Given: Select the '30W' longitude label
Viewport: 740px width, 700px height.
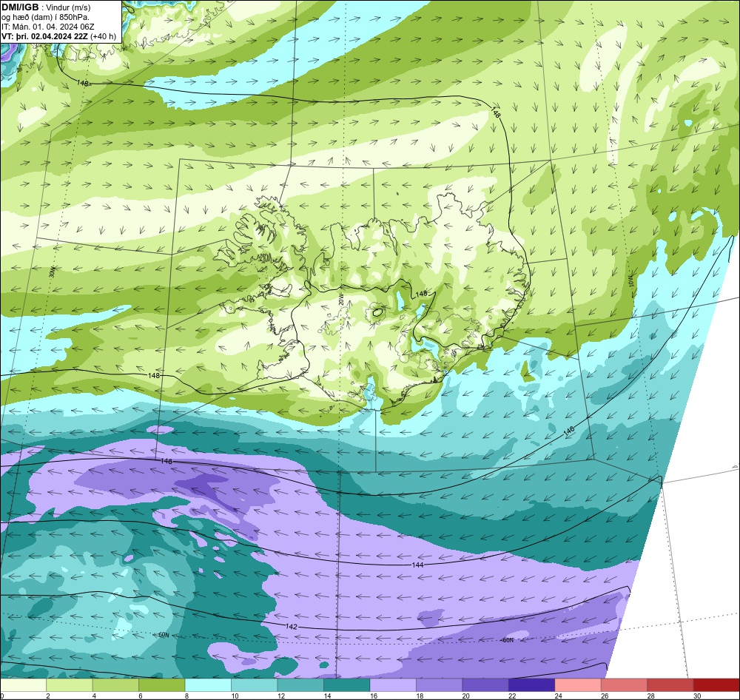Looking at the screenshot, I should 53,272.
